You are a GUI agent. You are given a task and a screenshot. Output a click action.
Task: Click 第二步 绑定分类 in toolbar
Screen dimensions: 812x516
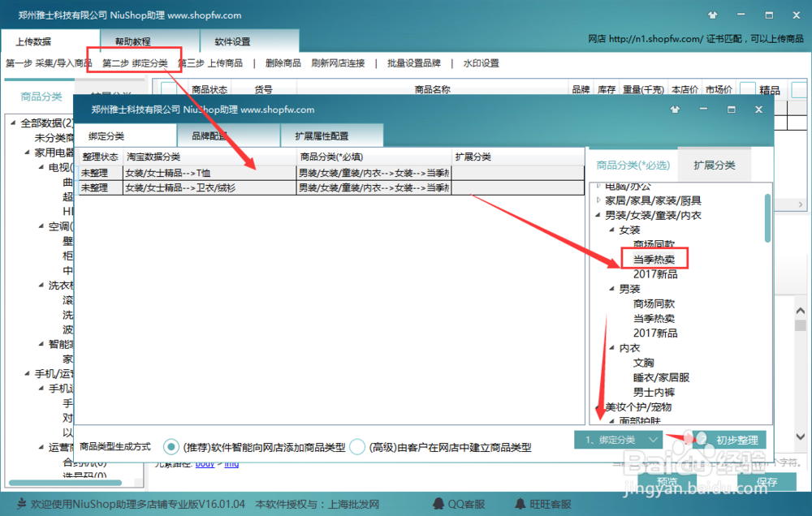click(x=135, y=63)
